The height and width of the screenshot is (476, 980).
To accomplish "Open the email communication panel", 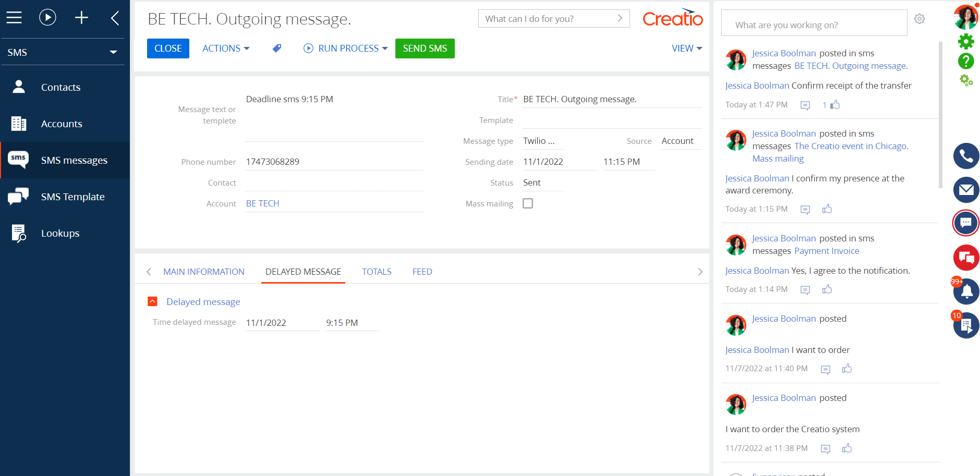I will tap(966, 190).
